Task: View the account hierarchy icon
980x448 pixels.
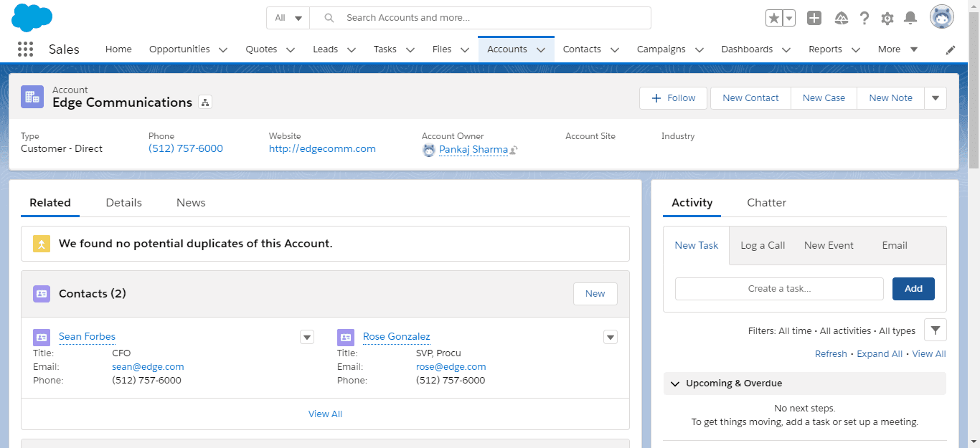Action: tap(205, 103)
